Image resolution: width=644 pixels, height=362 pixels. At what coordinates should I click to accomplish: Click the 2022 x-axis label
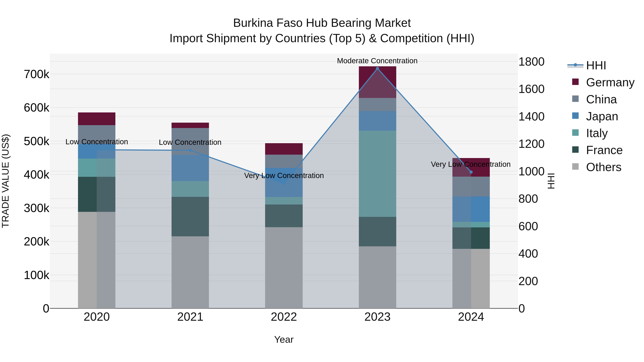pos(284,317)
